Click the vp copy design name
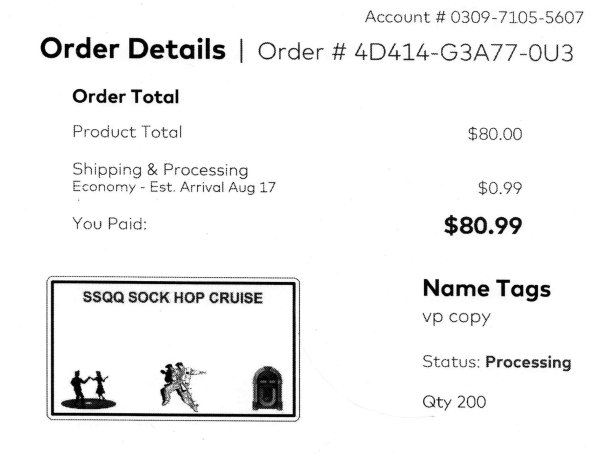 click(456, 317)
